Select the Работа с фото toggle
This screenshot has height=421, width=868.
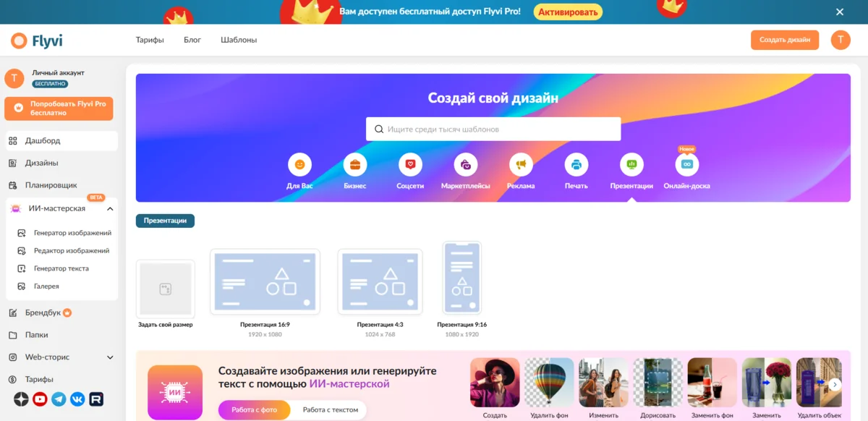click(x=255, y=410)
